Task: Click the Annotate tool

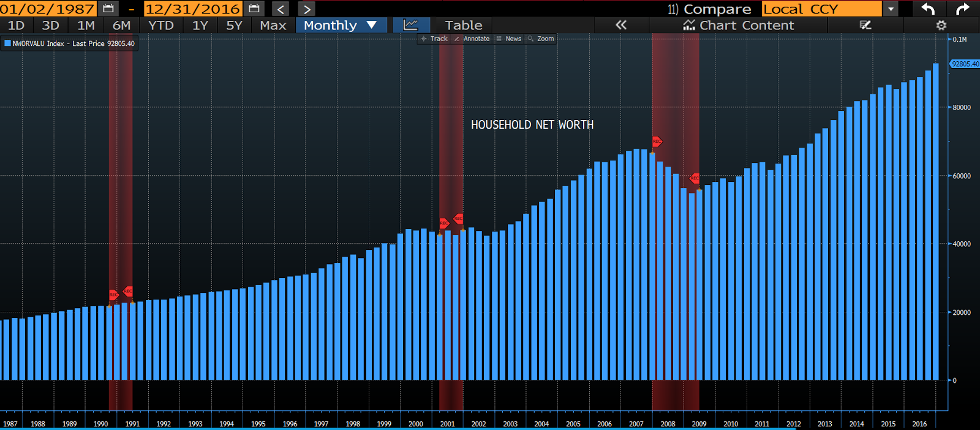Action: tap(472, 39)
